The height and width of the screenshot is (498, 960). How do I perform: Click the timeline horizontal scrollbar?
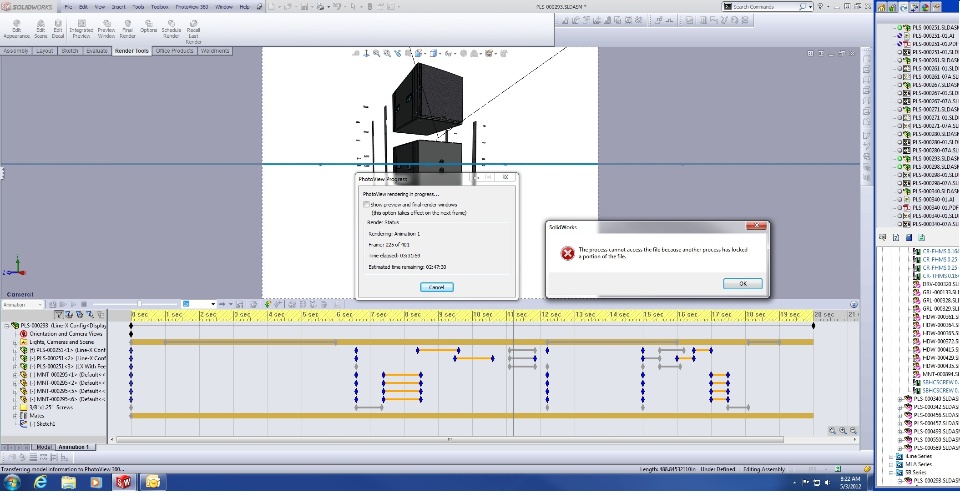point(450,439)
